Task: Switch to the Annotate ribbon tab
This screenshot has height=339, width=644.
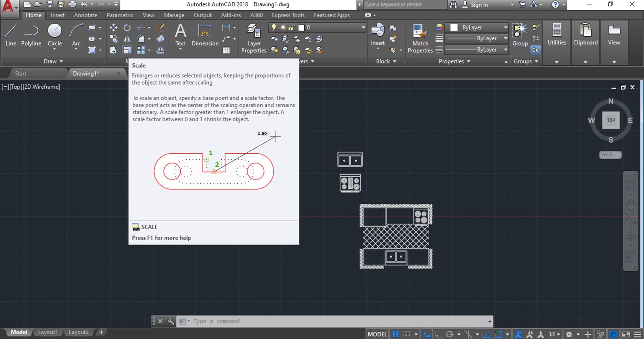Action: [x=85, y=15]
